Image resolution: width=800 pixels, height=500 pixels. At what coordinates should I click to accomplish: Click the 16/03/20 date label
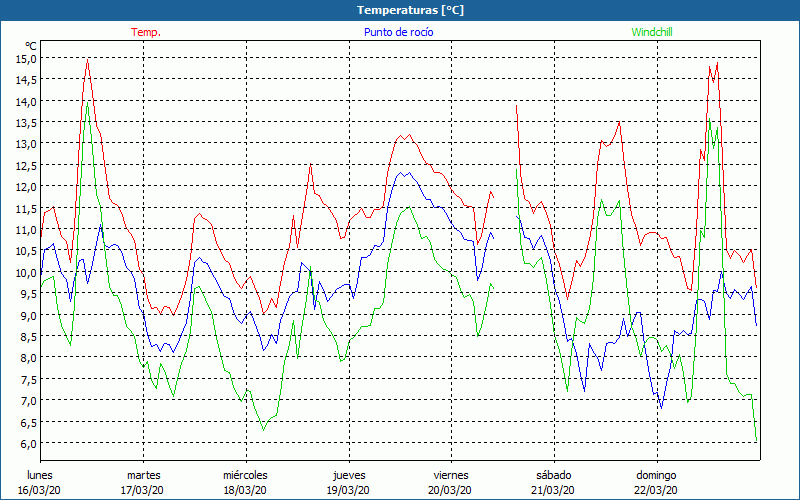[x=39, y=490]
